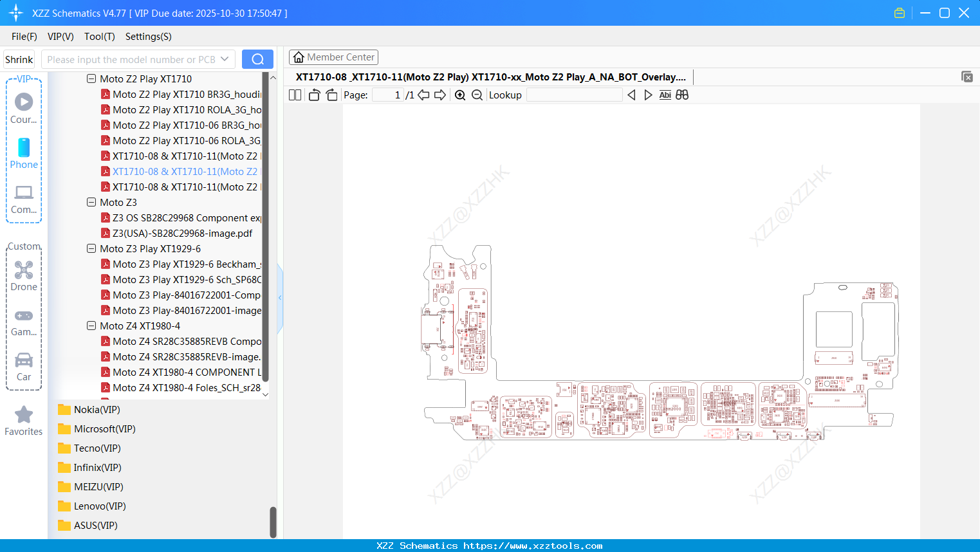The height and width of the screenshot is (552, 980).
Task: Click the binoculars search icon
Action: [682, 95]
